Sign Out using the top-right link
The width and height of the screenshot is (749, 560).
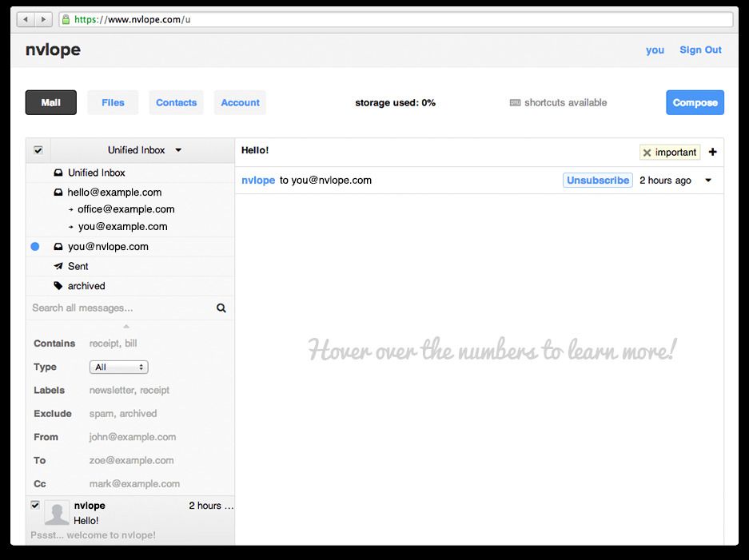click(700, 50)
